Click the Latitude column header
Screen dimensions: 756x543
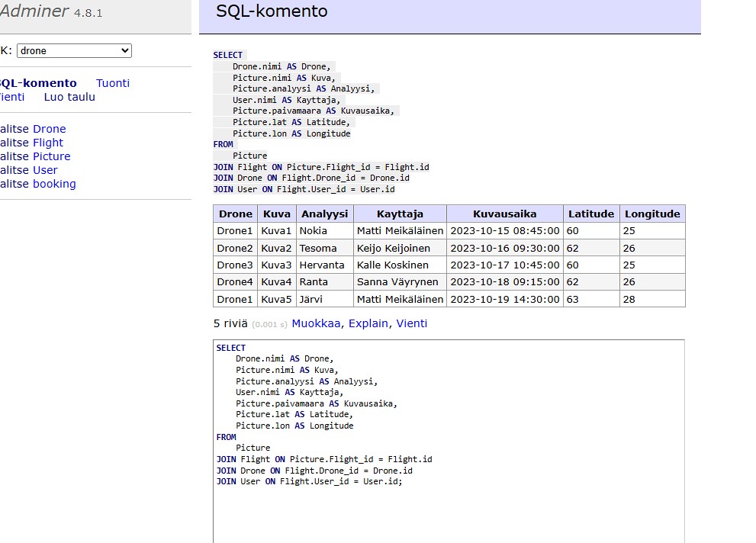(590, 214)
